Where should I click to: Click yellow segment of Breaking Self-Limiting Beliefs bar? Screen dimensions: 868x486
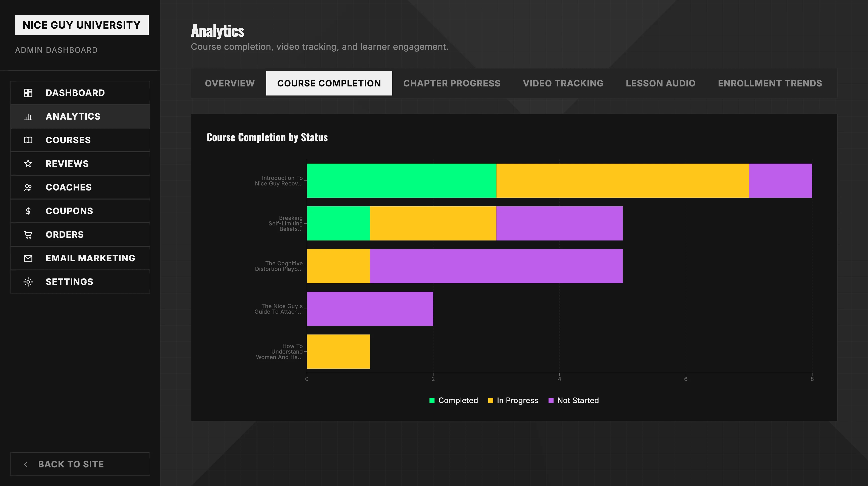coord(433,223)
